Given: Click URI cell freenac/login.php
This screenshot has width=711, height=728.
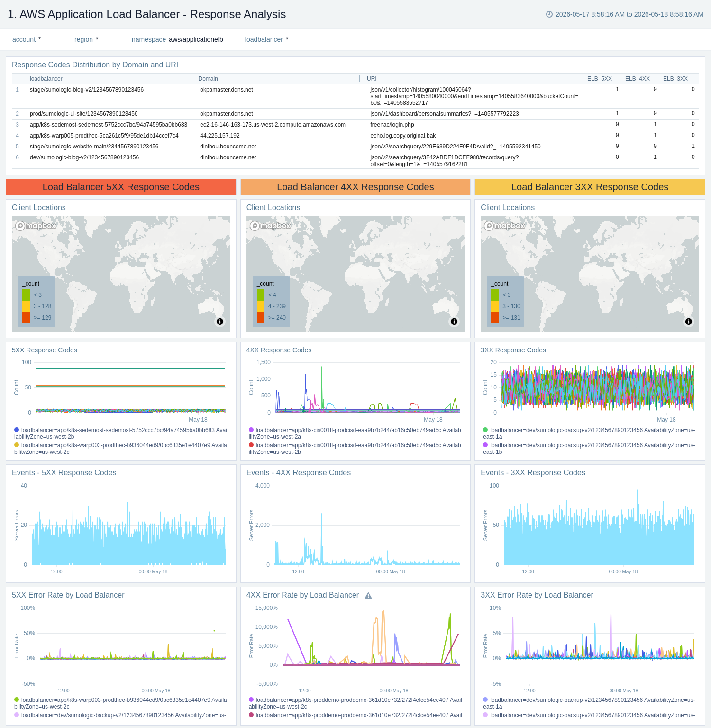Looking at the screenshot, I should point(392,125).
